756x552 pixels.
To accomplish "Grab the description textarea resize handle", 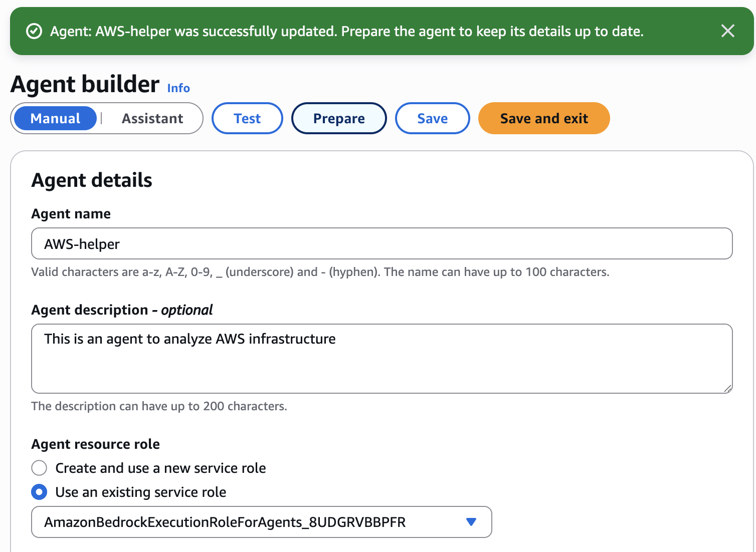I will point(728,388).
